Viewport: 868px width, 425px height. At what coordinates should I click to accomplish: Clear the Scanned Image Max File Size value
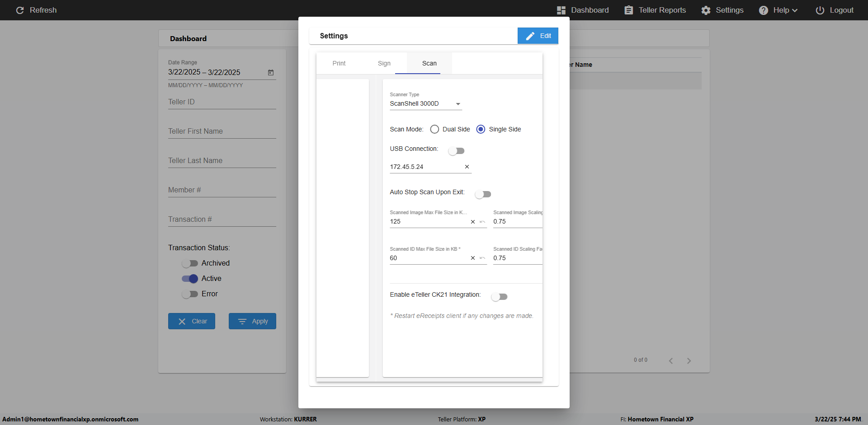click(x=473, y=222)
